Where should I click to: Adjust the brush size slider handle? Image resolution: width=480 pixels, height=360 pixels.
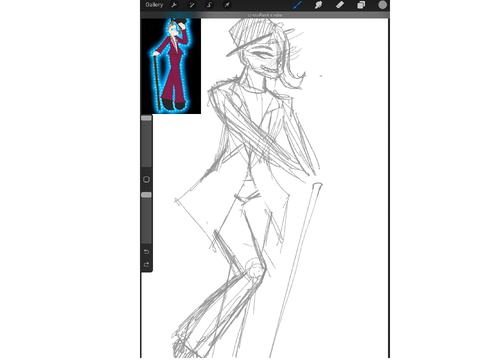146,118
